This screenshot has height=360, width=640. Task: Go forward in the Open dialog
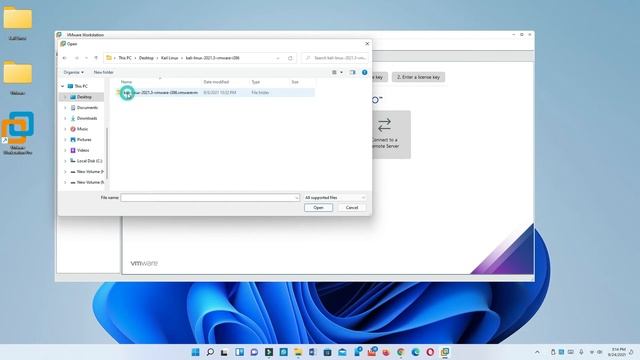click(76, 58)
